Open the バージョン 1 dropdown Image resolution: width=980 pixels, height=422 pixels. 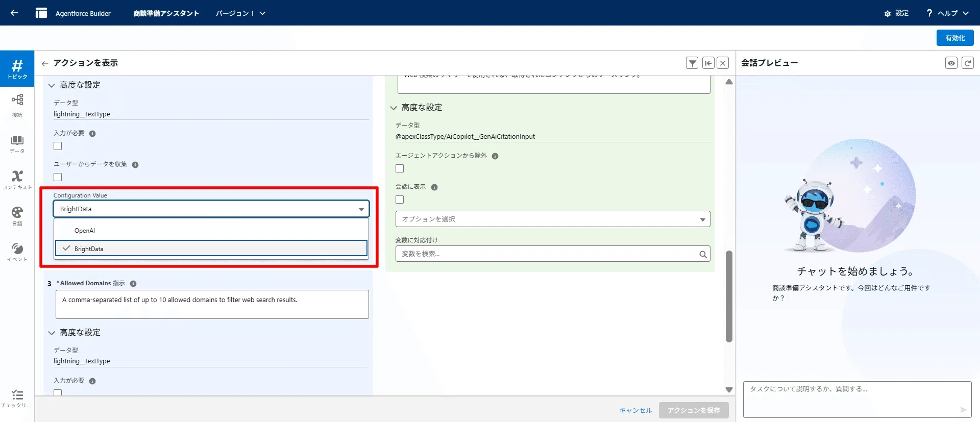pyautogui.click(x=240, y=13)
